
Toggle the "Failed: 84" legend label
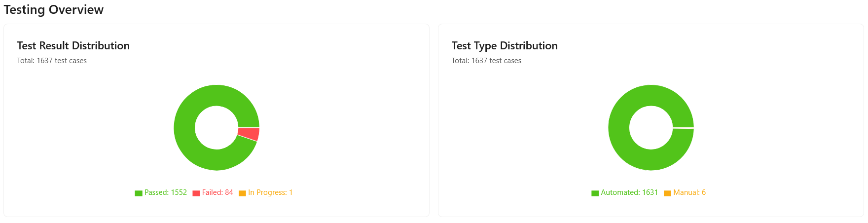click(x=217, y=192)
